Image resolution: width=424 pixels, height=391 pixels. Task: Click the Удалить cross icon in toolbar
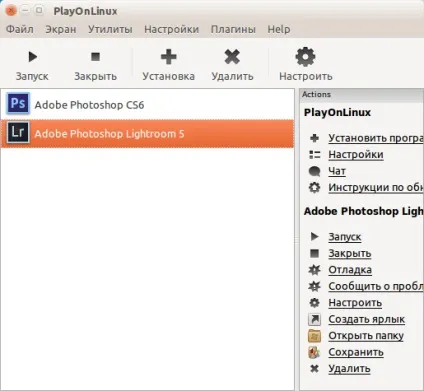click(232, 57)
